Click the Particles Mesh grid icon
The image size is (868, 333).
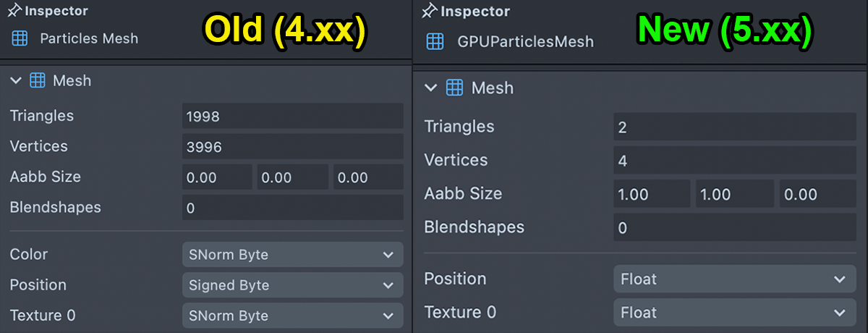tap(20, 38)
